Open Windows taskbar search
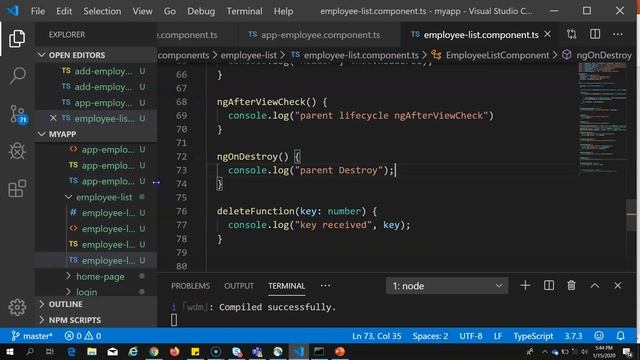The width and height of the screenshot is (640, 360). click(30, 351)
